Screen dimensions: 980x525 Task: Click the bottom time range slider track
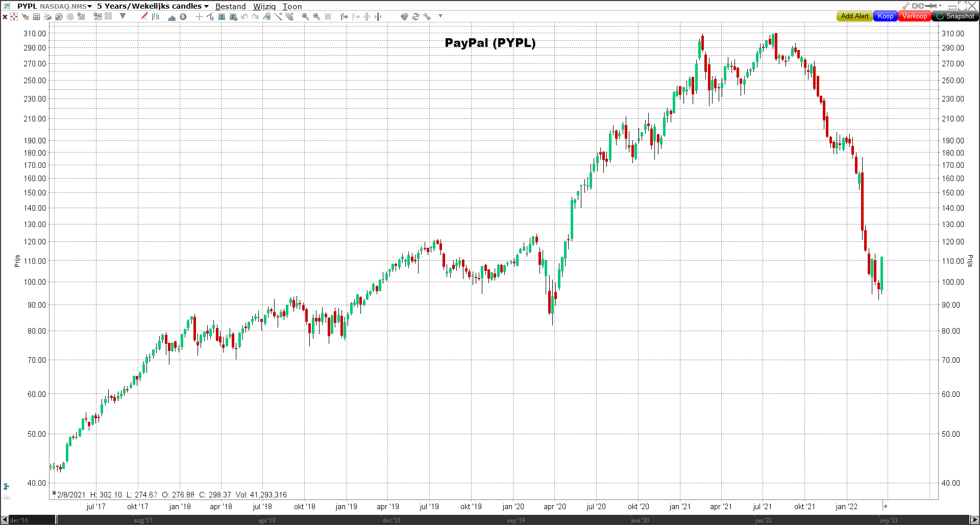(513, 520)
